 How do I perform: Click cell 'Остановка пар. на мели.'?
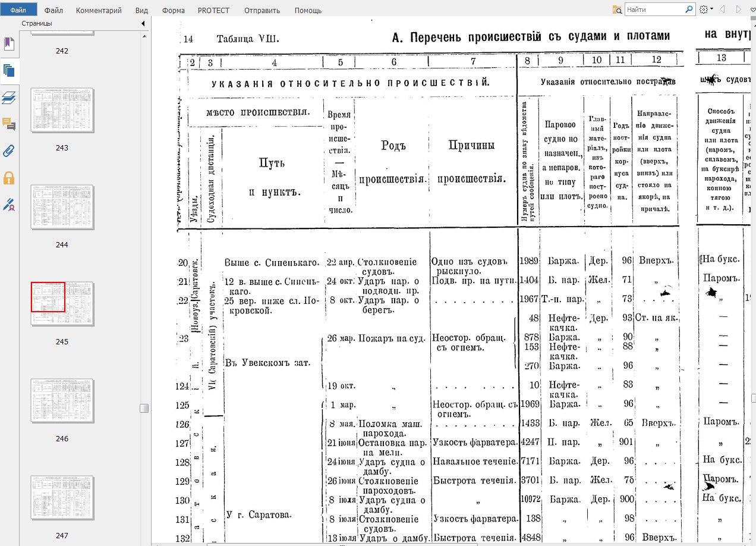[393, 447]
